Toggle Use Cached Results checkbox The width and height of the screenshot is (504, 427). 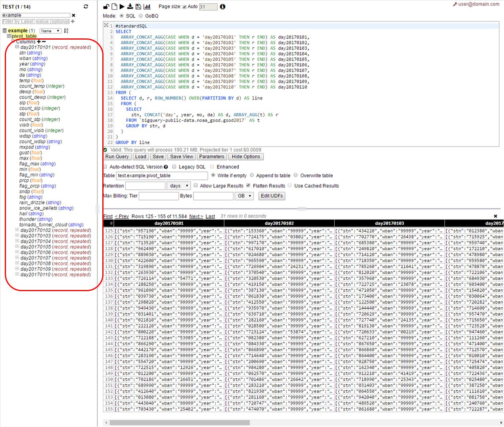click(290, 185)
